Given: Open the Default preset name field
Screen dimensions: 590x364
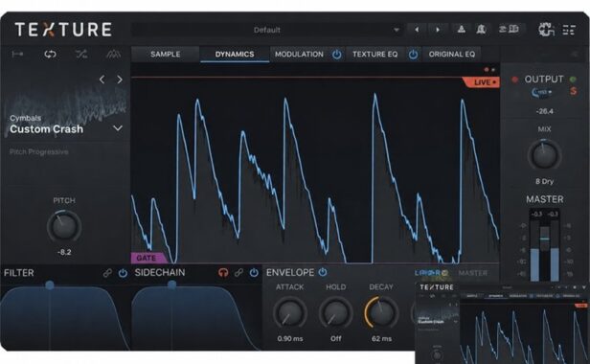Looking at the screenshot, I should point(266,30).
